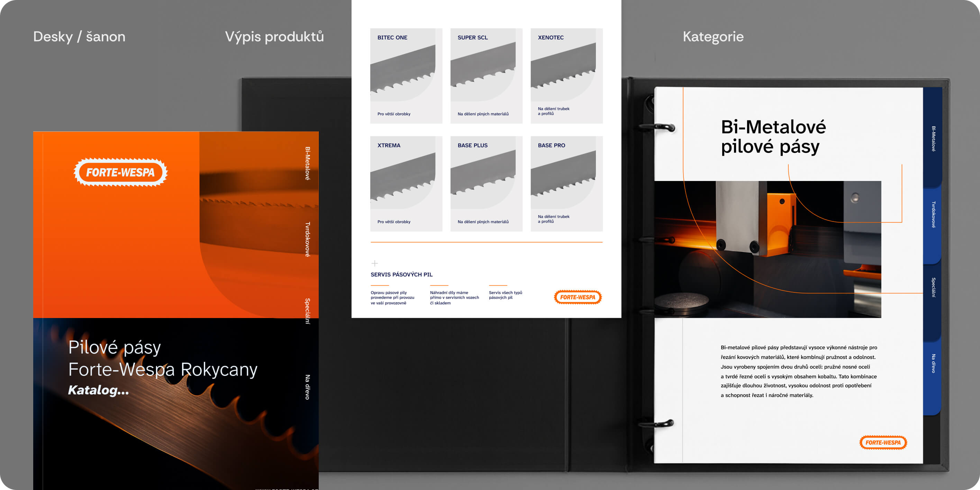
Task: Select the Na dřevo divider tab in binder
Action: coord(933,363)
